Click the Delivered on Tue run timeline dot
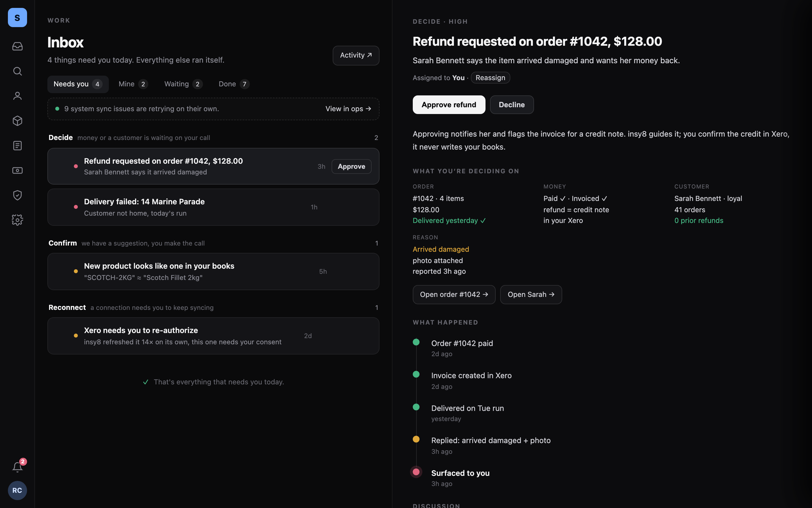The image size is (812, 508). pos(416,407)
